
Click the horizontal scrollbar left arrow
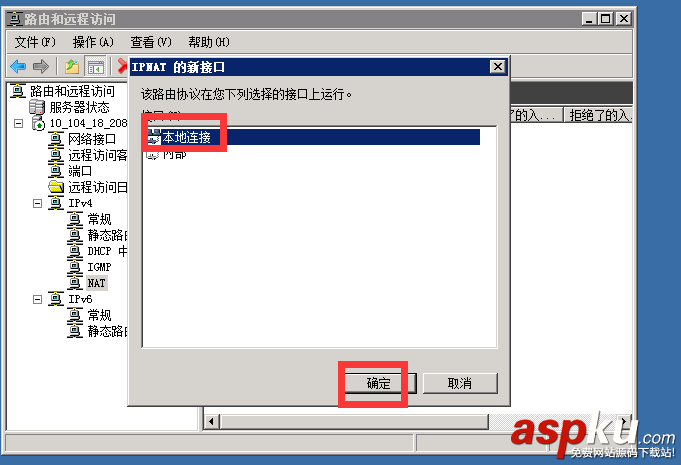tap(212, 421)
